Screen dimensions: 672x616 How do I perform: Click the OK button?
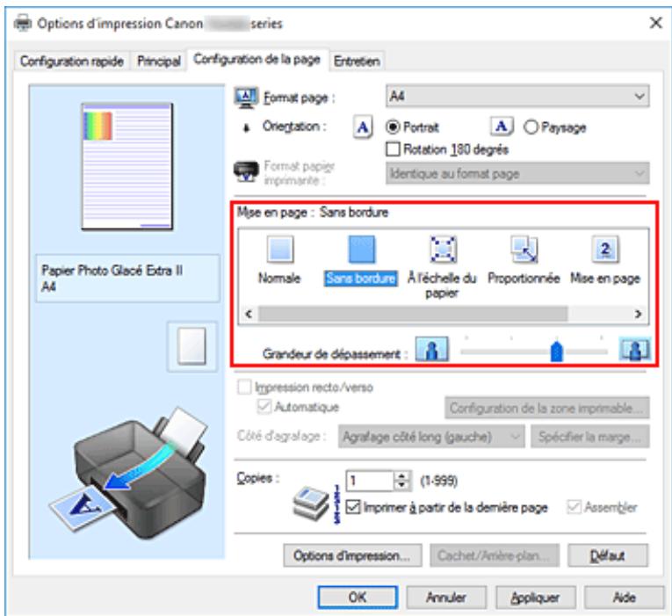(x=358, y=598)
